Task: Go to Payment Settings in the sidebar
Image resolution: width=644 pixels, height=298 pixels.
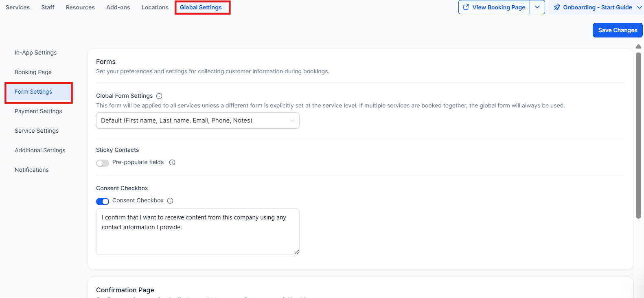Action: pos(38,111)
